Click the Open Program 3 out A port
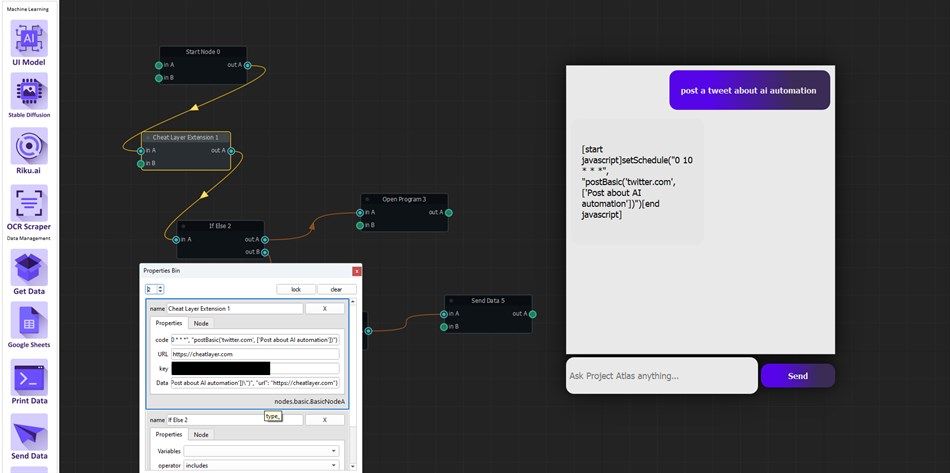This screenshot has width=950, height=473. tap(448, 213)
